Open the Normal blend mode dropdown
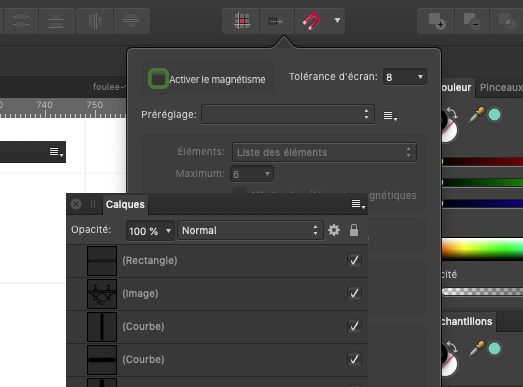The width and height of the screenshot is (523, 387). 250,230
